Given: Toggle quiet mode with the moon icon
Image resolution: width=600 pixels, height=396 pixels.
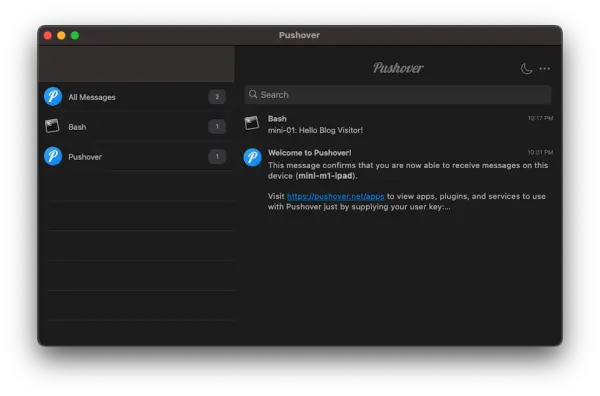Looking at the screenshot, I should coord(527,69).
